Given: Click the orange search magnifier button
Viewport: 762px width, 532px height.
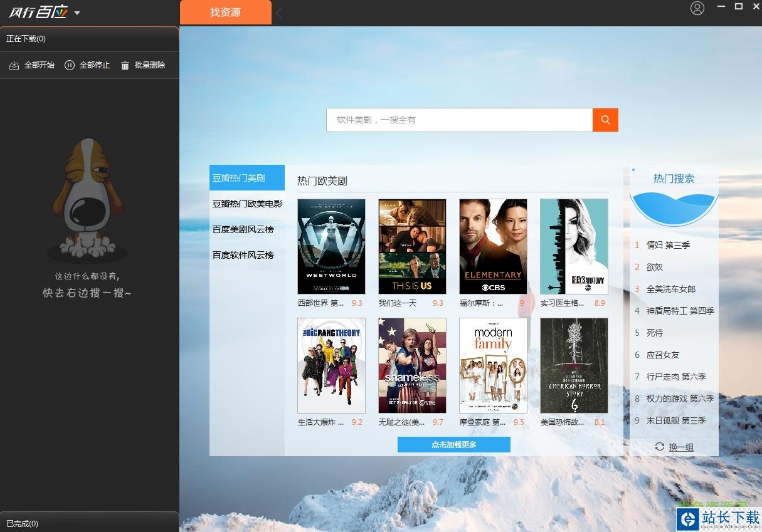Looking at the screenshot, I should click(x=605, y=120).
